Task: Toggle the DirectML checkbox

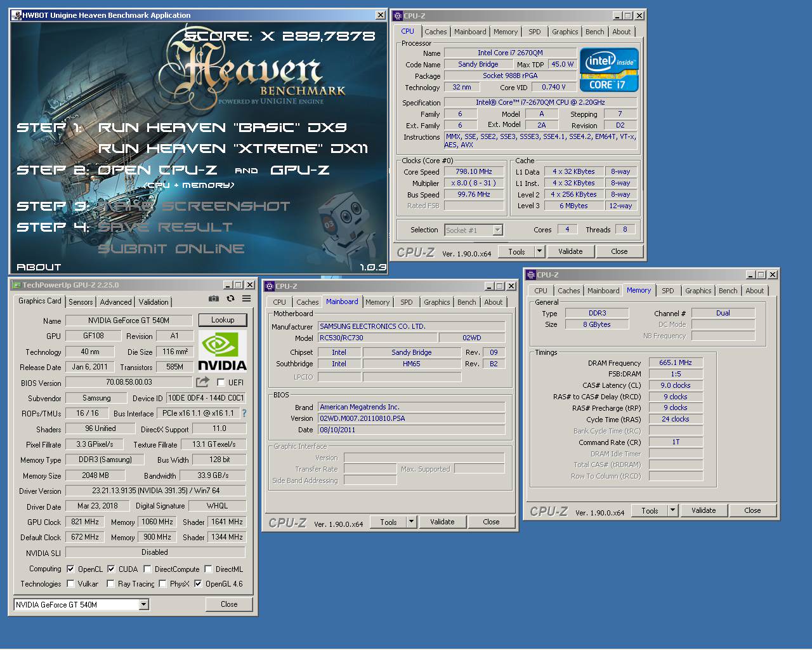Action: [208, 569]
